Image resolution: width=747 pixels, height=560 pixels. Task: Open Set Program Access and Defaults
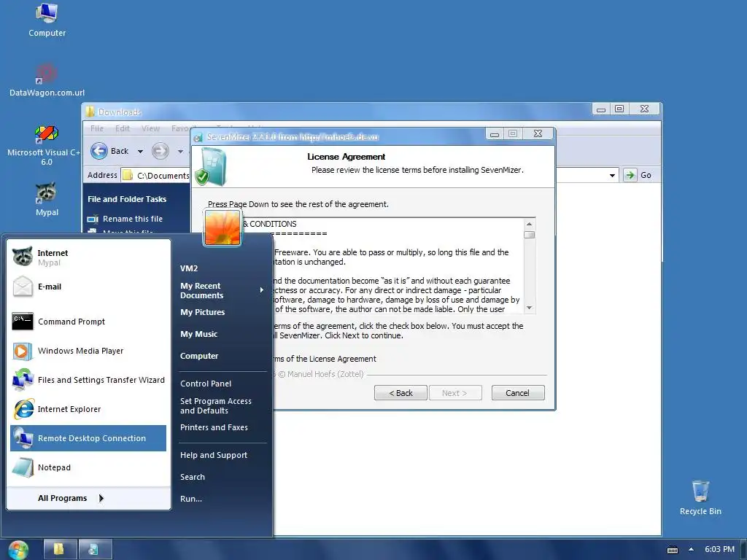tap(216, 405)
